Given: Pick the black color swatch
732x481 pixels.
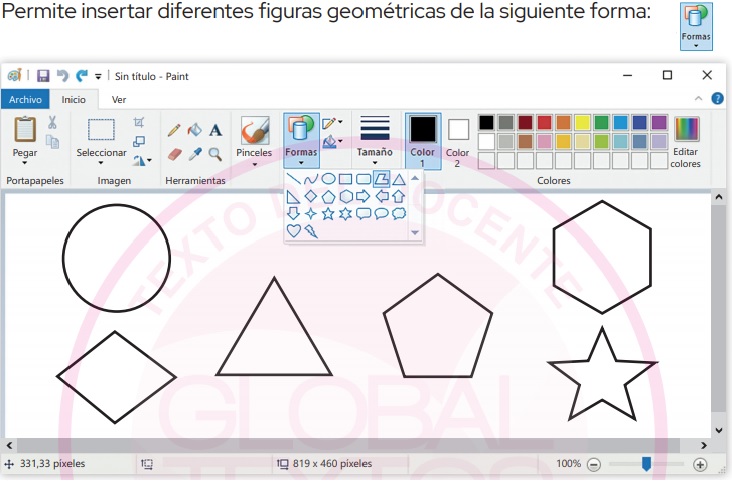Looking at the screenshot, I should (486, 123).
